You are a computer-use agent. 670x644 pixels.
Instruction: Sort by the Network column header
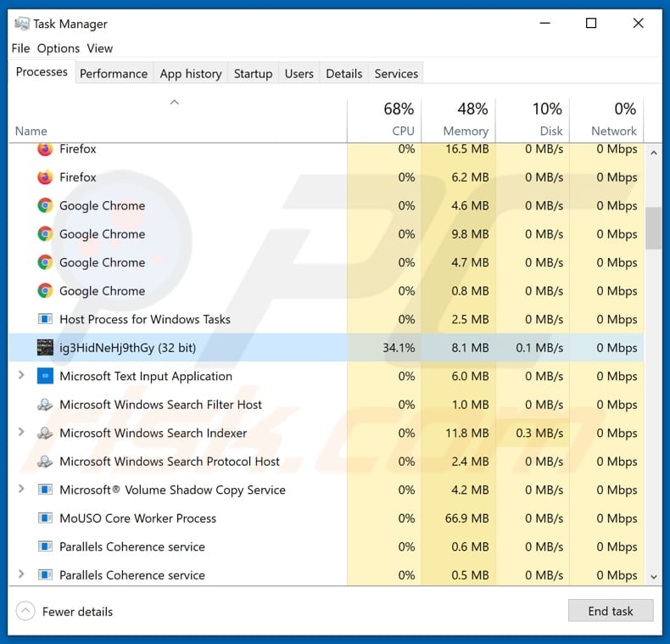click(x=606, y=120)
